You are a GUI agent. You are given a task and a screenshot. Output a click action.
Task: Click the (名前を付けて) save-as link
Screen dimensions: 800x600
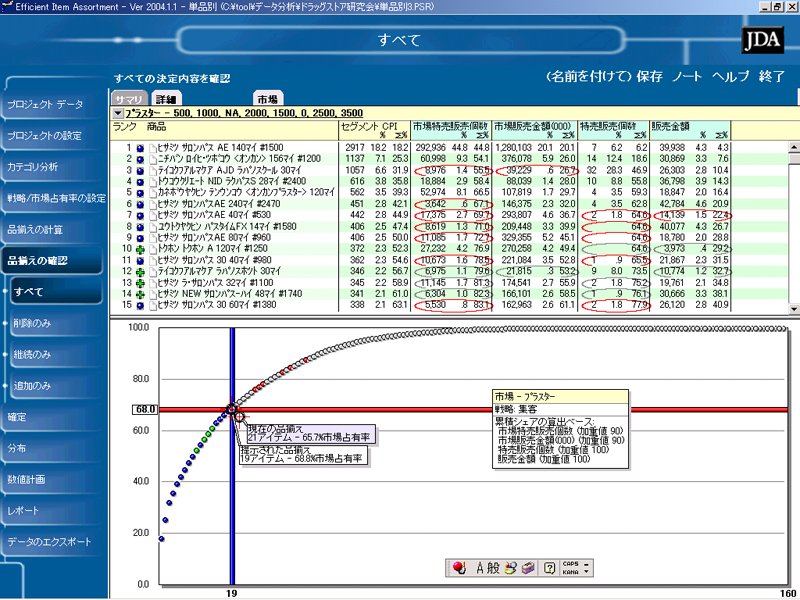coord(588,77)
